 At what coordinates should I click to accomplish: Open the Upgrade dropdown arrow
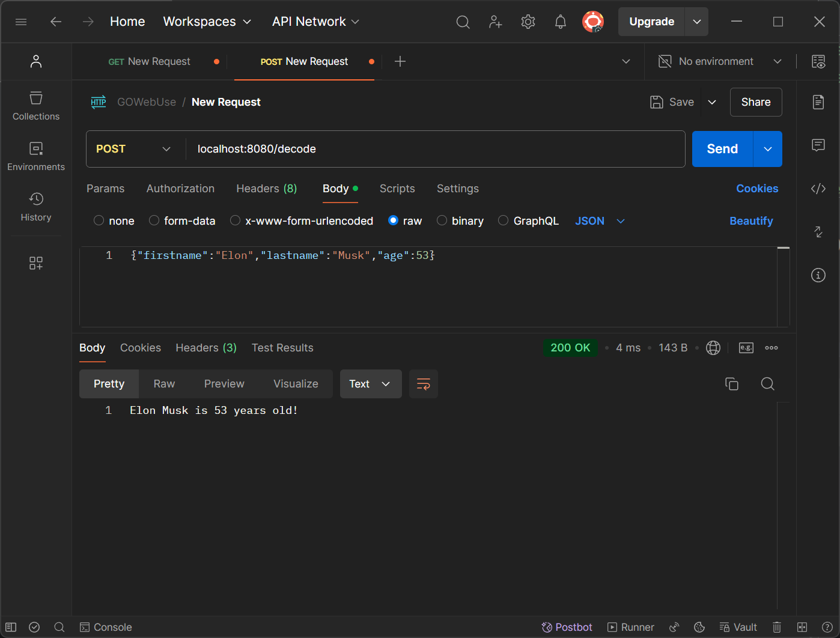pos(697,22)
